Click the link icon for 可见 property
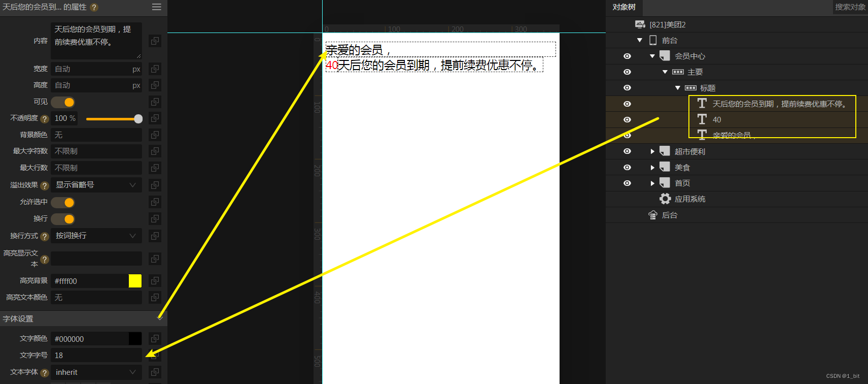 pyautogui.click(x=155, y=102)
